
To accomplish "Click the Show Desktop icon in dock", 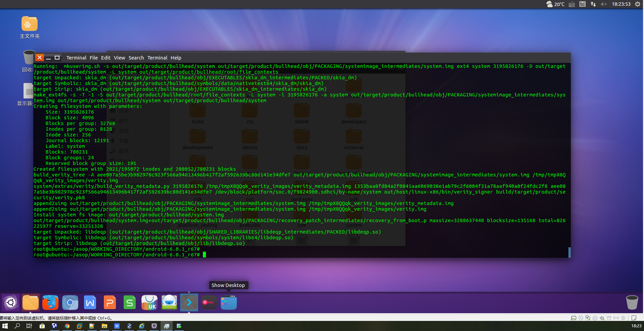I will pos(229,303).
